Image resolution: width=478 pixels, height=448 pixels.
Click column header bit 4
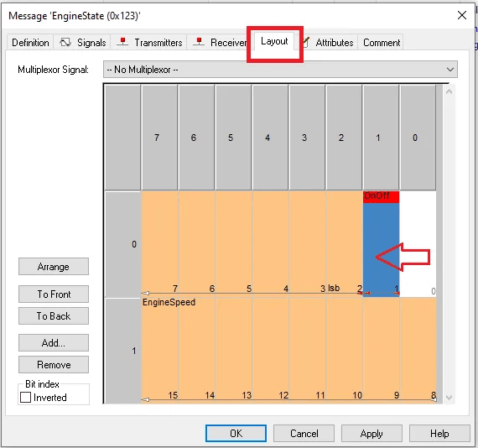(270, 138)
